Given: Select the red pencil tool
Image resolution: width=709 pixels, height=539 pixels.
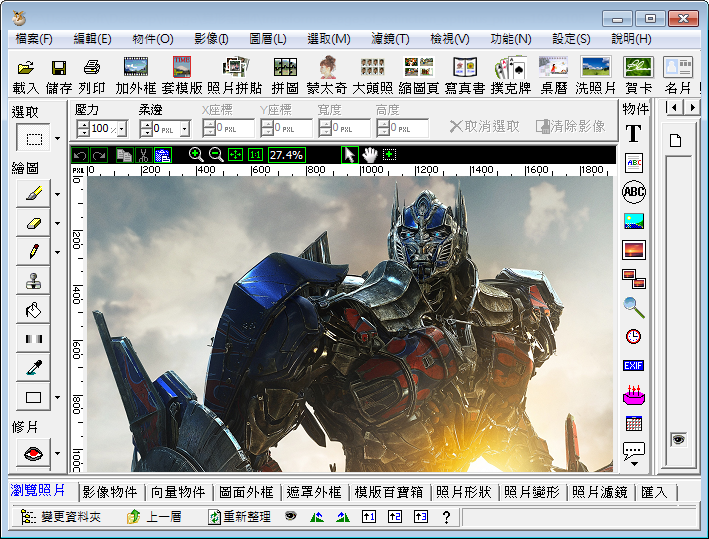Looking at the screenshot, I should 33,251.
